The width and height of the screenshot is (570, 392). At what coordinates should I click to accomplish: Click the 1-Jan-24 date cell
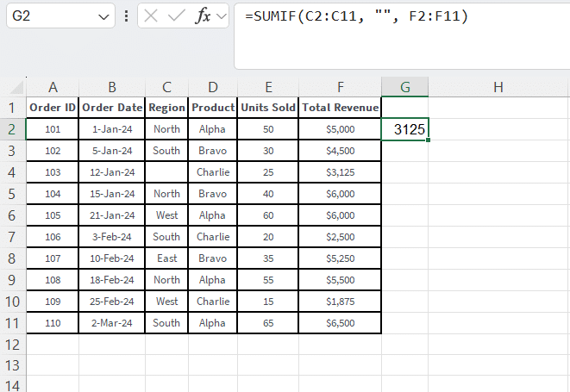click(112, 129)
